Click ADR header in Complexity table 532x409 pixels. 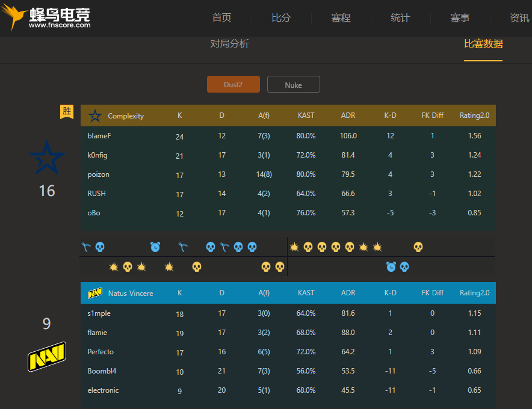(x=348, y=115)
